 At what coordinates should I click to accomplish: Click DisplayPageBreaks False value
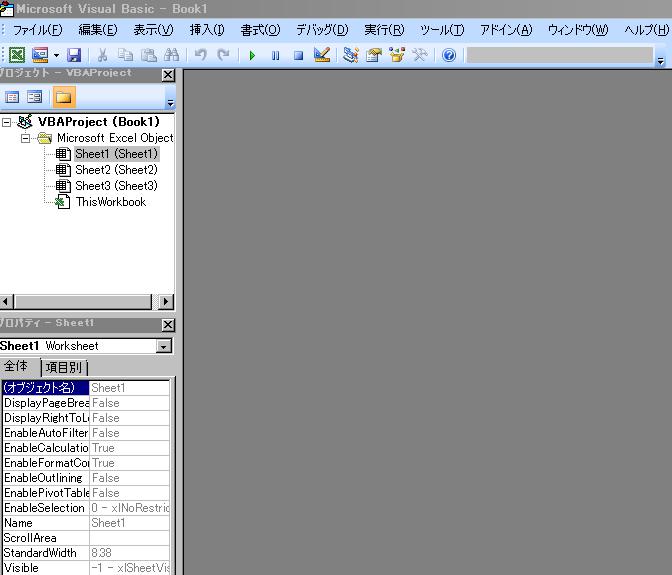(129, 403)
